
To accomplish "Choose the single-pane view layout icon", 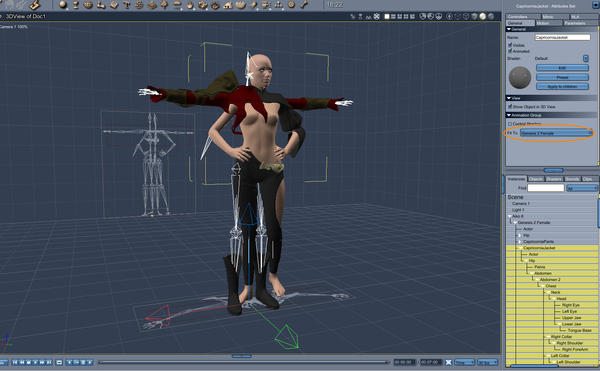I will (387, 16).
